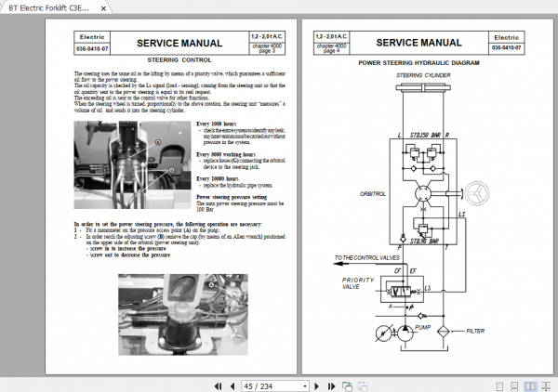558x392 pixels.
Task: Click the PRIORITY VALVE label
Action: click(358, 283)
